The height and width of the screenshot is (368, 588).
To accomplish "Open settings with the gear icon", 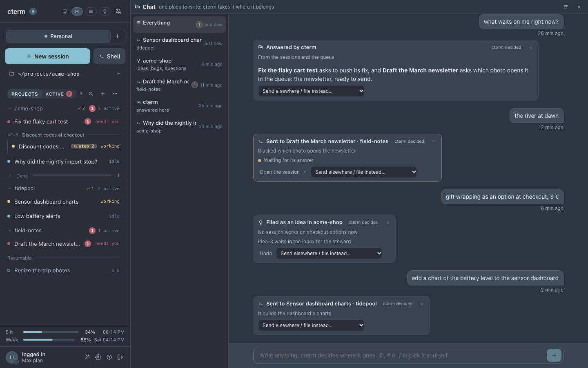I will pyautogui.click(x=98, y=357).
